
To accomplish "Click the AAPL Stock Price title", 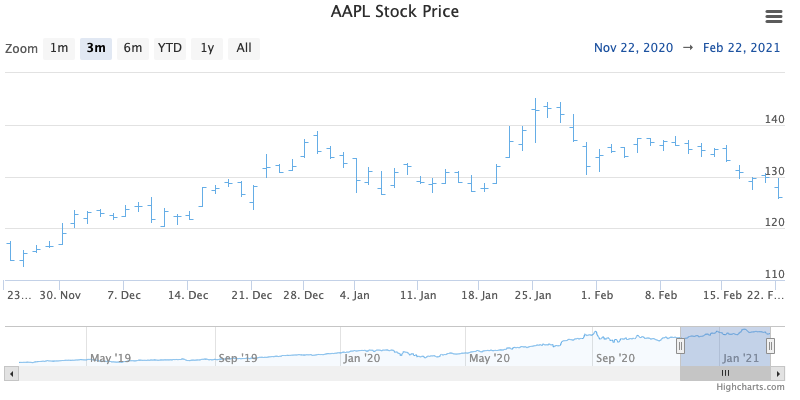I will pyautogui.click(x=394, y=13).
